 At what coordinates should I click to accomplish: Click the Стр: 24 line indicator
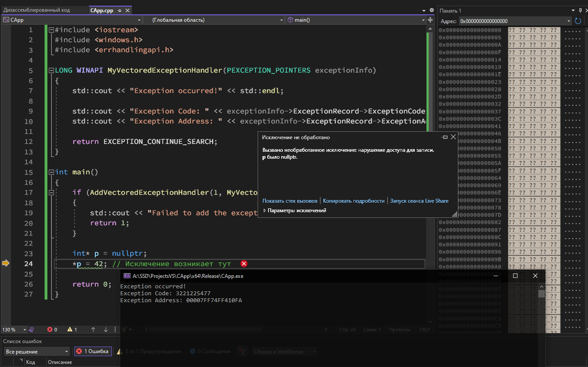(x=347, y=330)
